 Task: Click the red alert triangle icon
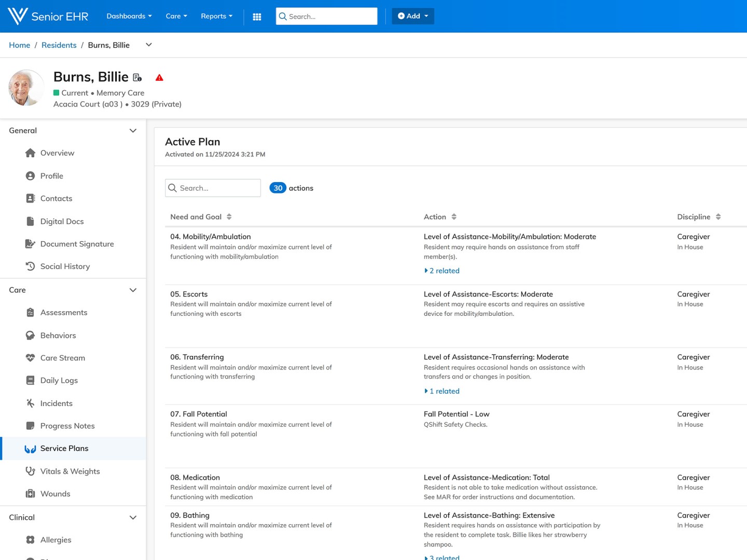click(x=159, y=78)
